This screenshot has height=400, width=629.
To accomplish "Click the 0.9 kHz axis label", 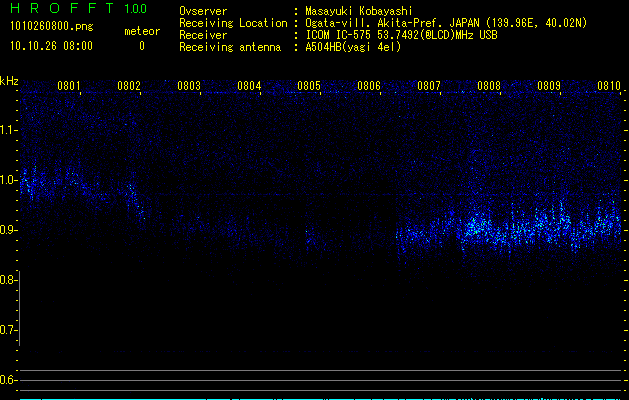I will point(8,230).
